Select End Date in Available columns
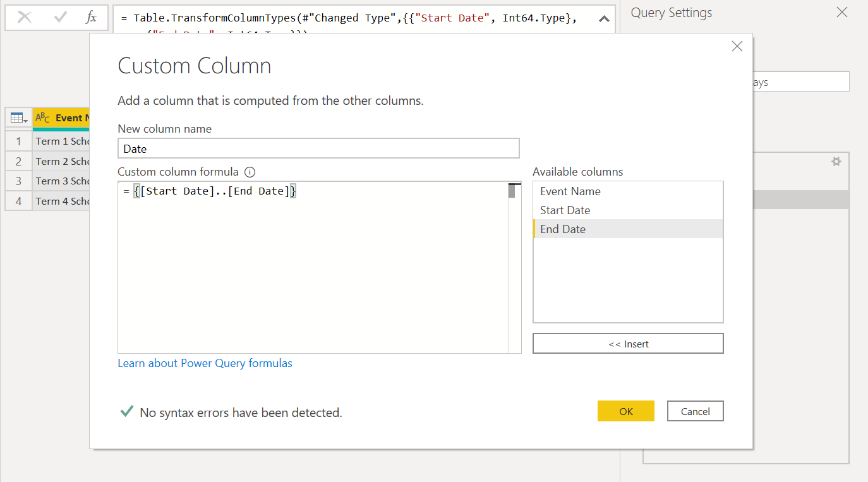Screen dimensions: 868x482 coord(628,229)
